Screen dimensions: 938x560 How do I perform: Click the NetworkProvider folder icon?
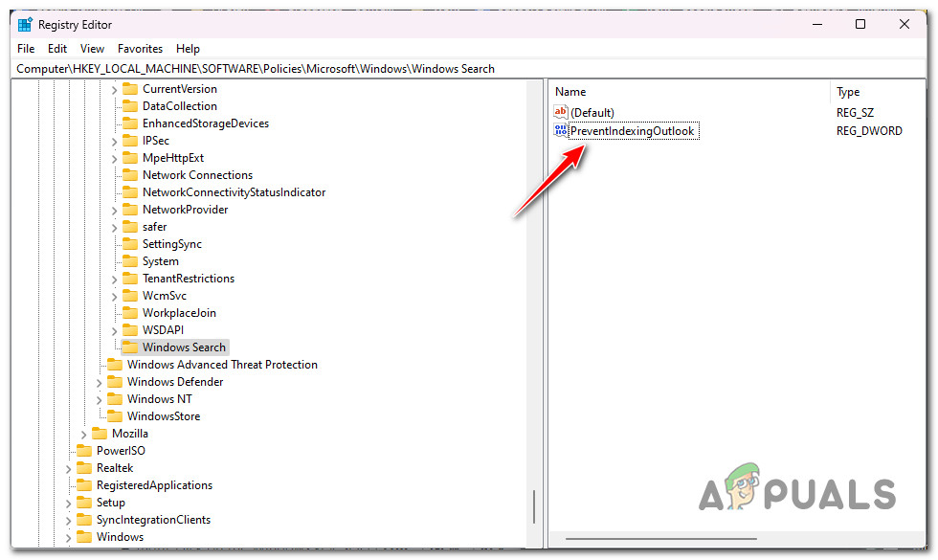point(130,210)
